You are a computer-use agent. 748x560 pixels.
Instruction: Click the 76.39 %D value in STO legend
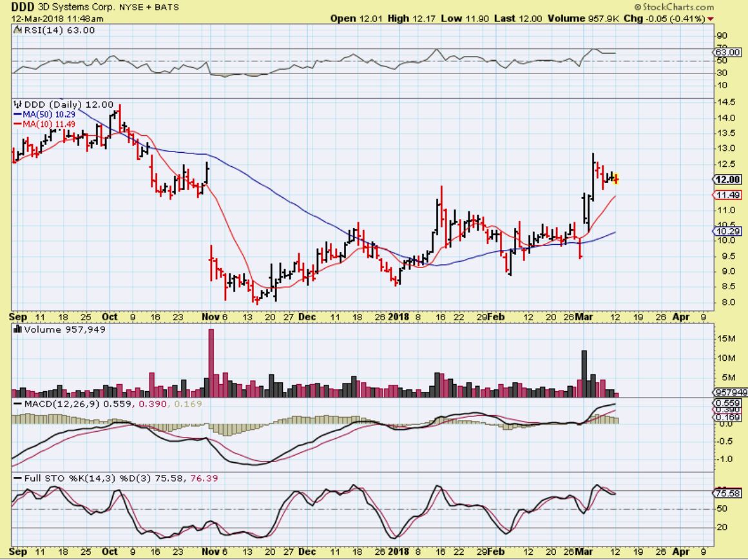204,478
